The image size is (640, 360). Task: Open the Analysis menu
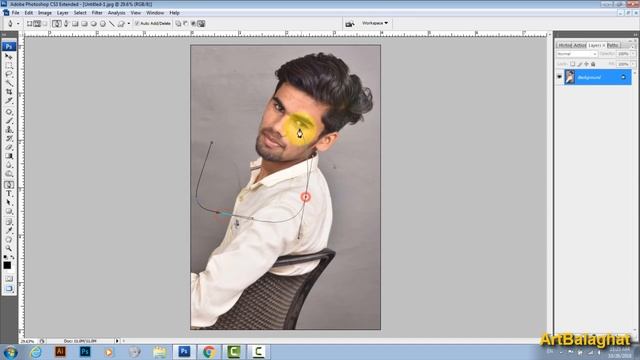pyautogui.click(x=116, y=13)
